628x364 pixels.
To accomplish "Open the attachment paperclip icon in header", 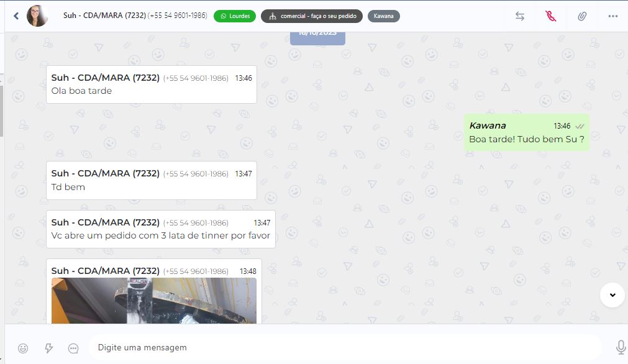I will pos(582,16).
